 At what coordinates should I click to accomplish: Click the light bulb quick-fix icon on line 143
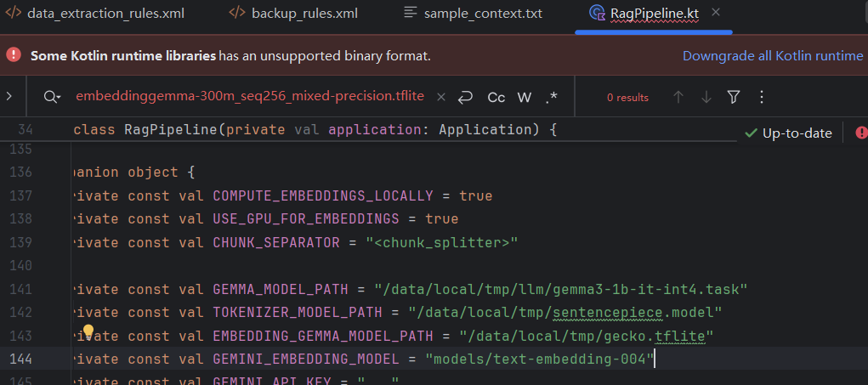coord(88,331)
